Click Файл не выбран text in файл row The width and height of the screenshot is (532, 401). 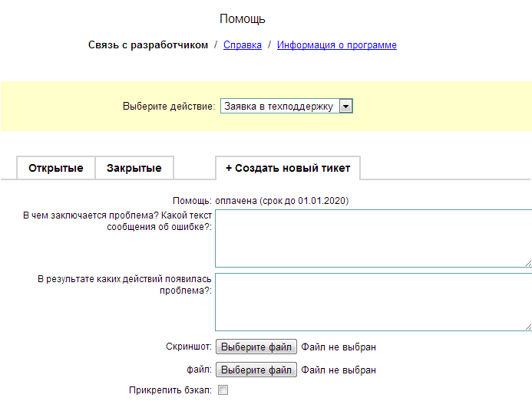[x=339, y=370]
